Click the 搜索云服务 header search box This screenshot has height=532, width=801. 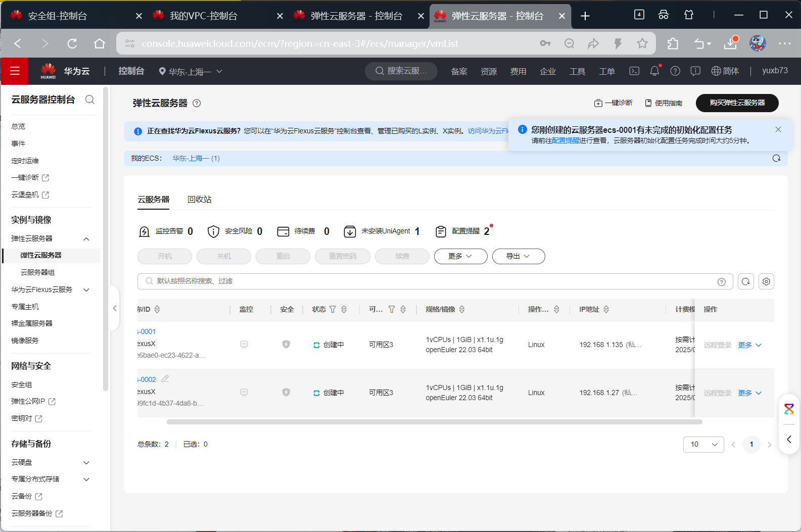click(x=401, y=71)
